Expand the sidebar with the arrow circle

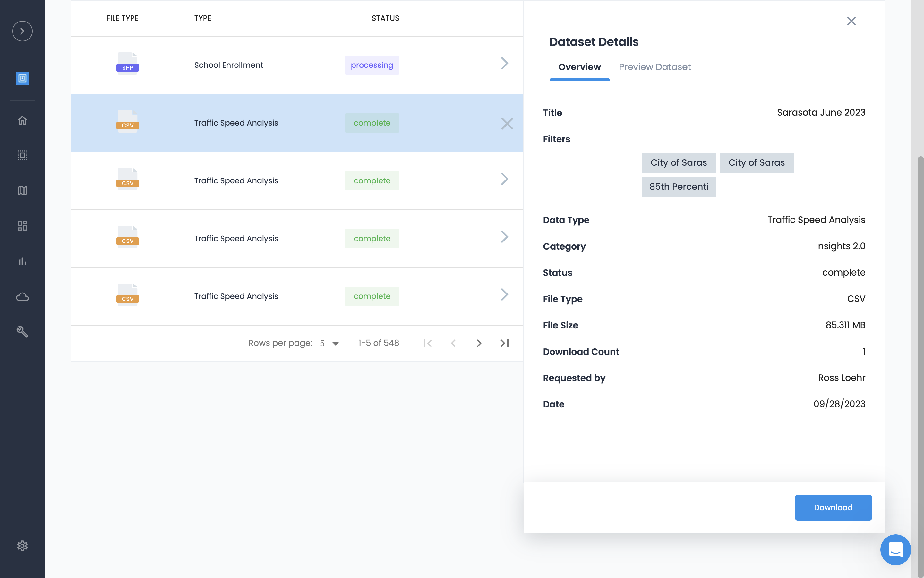22,31
